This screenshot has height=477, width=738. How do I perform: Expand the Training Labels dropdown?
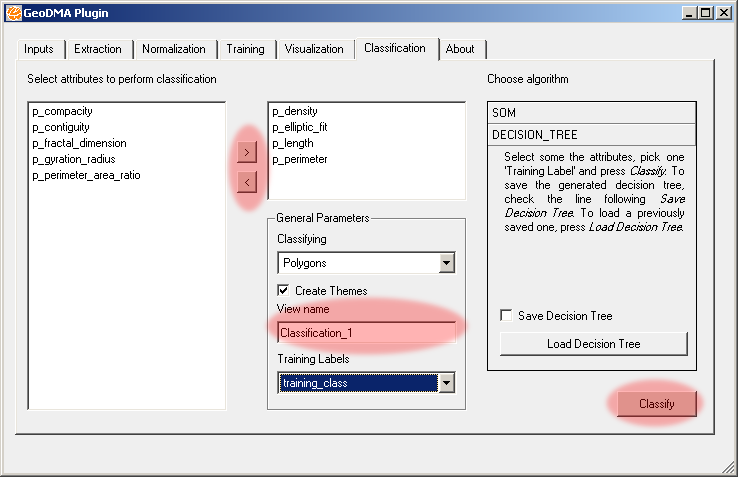click(x=447, y=383)
